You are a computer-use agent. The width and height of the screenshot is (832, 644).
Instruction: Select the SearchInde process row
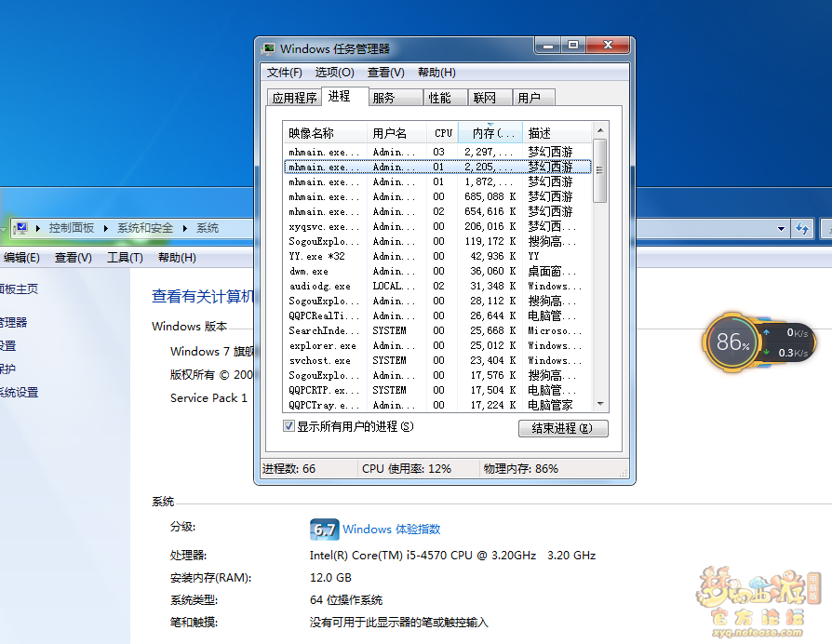tap(437, 330)
